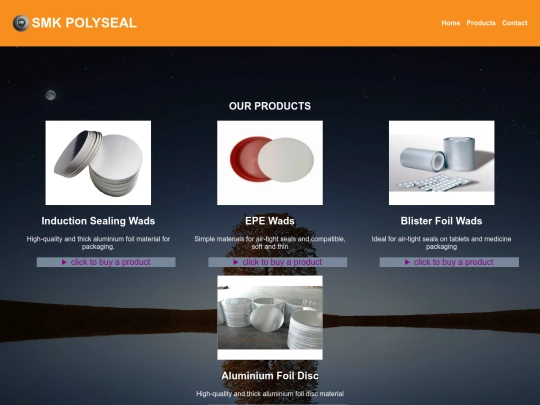Select the Aluminium Foil Disc product image
The width and height of the screenshot is (540, 405).
(x=270, y=318)
